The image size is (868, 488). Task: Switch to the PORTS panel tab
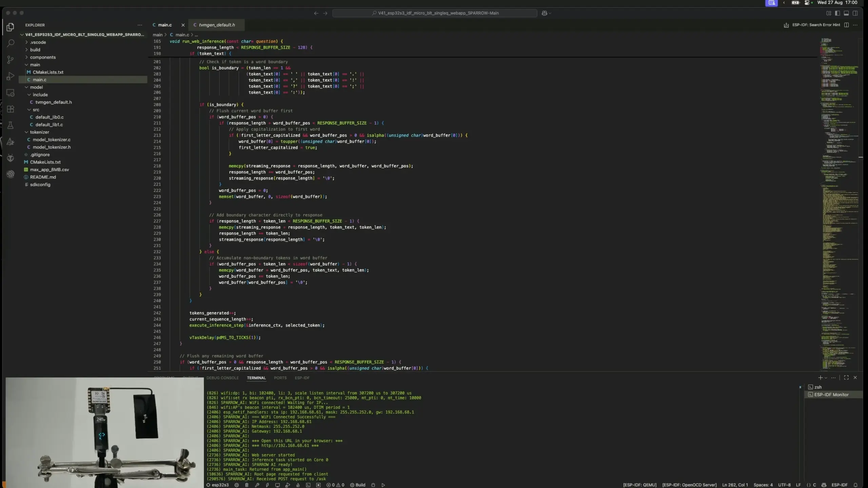280,378
